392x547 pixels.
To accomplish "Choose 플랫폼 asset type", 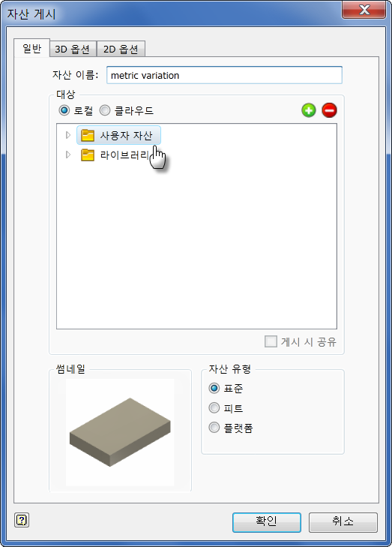I will pyautogui.click(x=214, y=427).
